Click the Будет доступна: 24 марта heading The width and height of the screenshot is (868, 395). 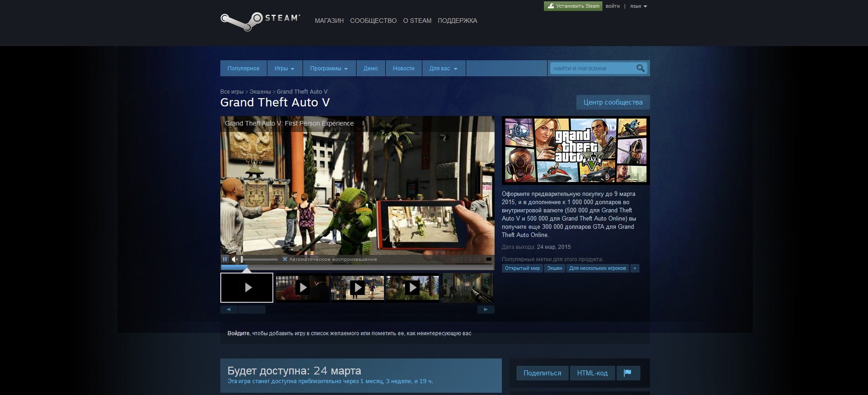click(294, 371)
